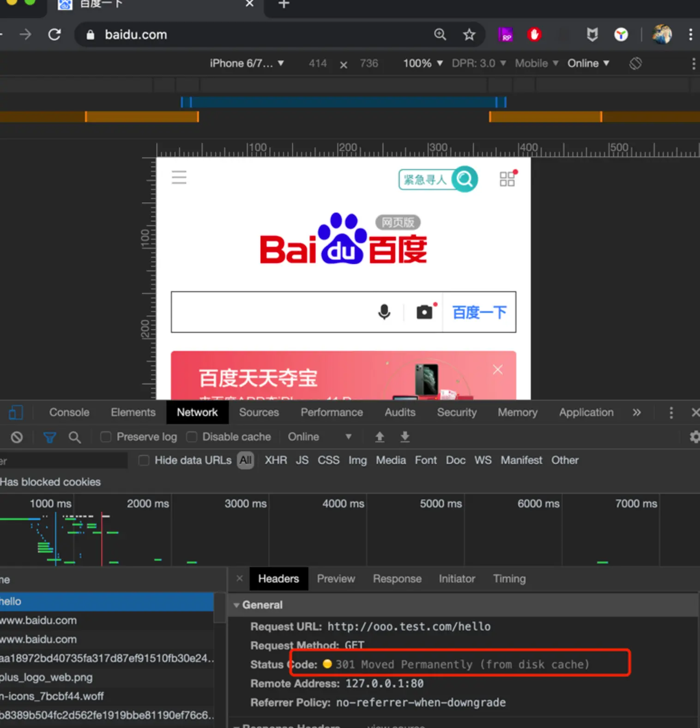This screenshot has height=728, width=700.
Task: Select the plus_logo_web.png request row
Action: point(107,677)
